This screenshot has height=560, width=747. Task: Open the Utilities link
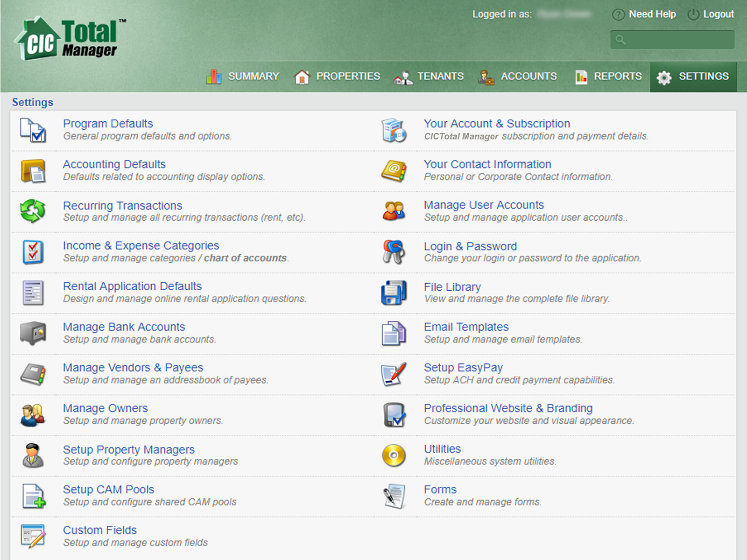point(442,449)
